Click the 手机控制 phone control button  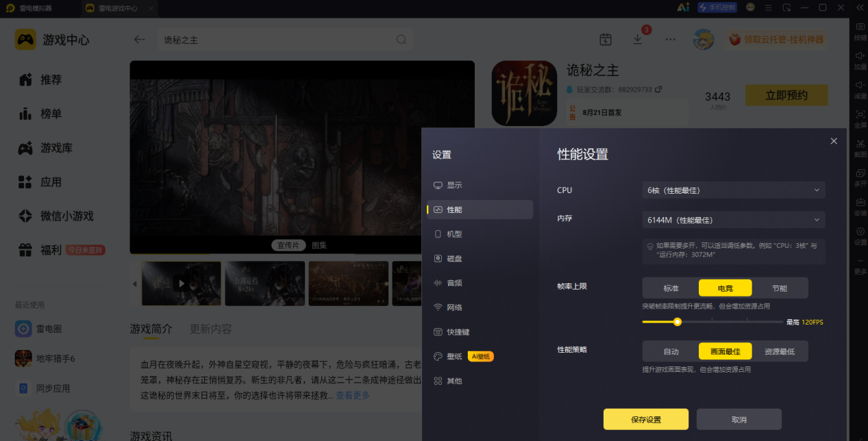click(717, 8)
